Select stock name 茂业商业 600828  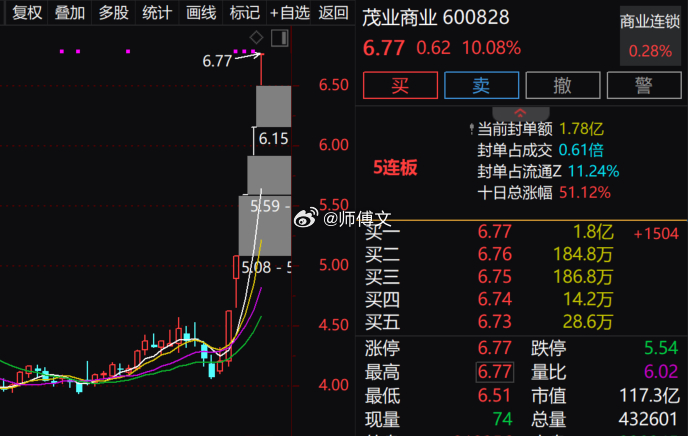pos(436,18)
